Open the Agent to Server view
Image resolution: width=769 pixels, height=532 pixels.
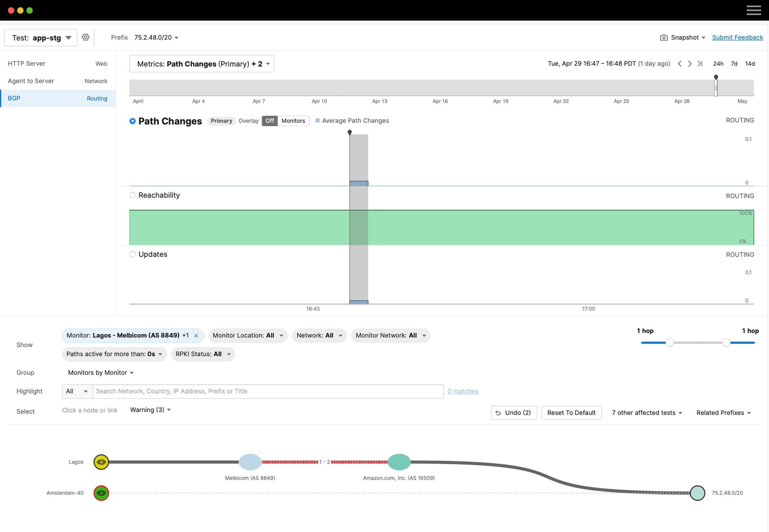(x=31, y=81)
